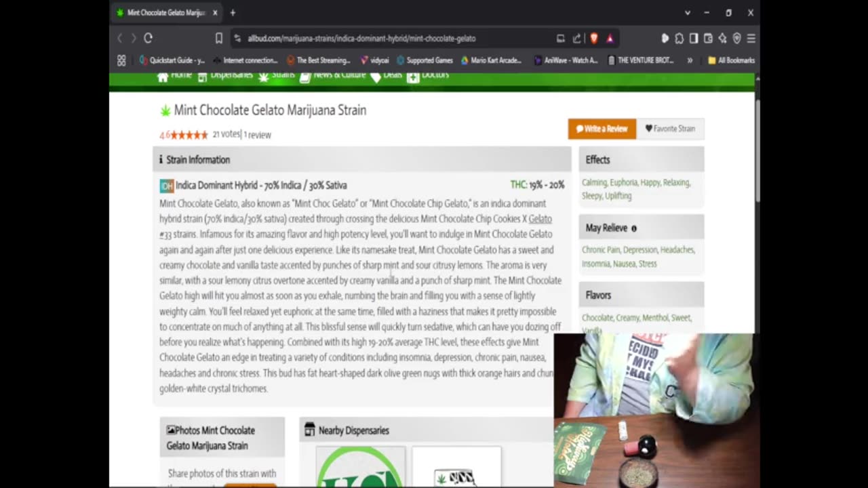
Task: Click Insomnia under May Relieve
Action: tap(596, 264)
